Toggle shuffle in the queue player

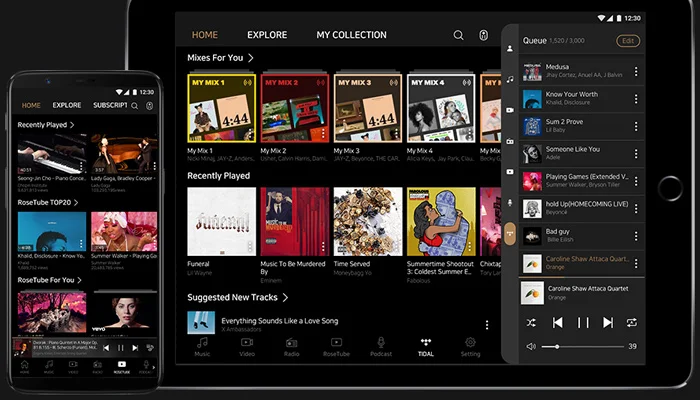point(531,322)
